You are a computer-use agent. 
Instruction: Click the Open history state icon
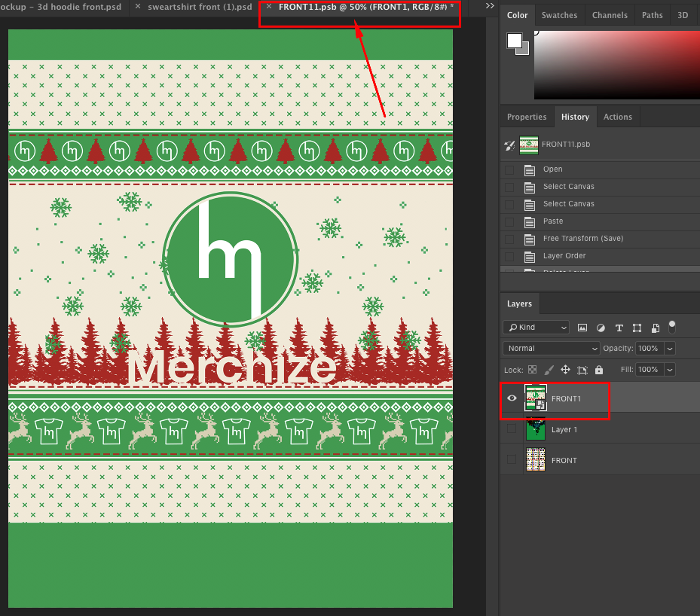(530, 170)
